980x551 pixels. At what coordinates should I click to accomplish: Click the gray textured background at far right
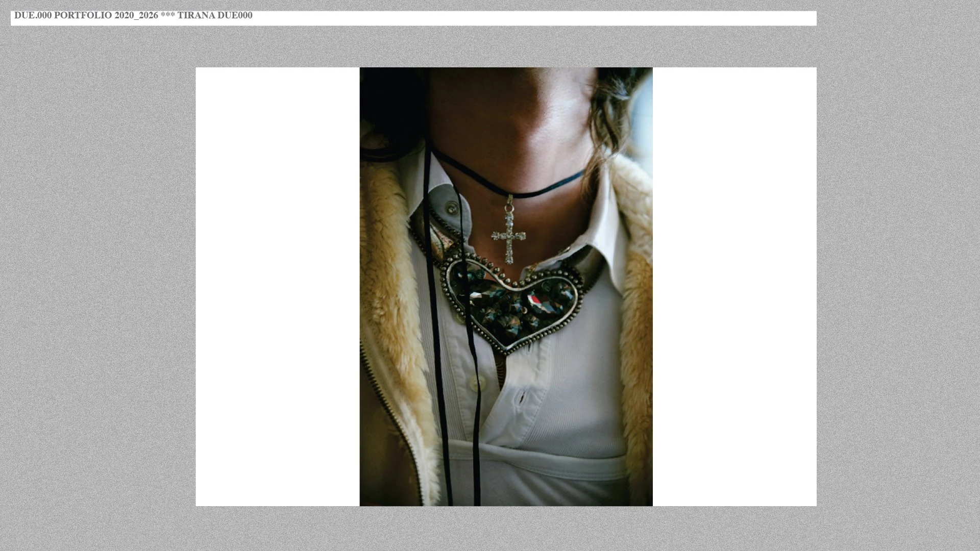pos(898,275)
